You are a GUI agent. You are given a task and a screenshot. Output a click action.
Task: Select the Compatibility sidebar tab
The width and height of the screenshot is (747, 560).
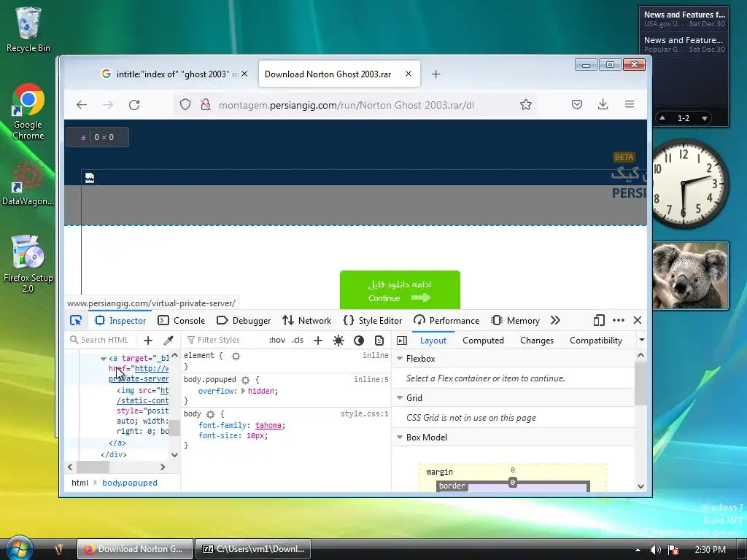pyautogui.click(x=596, y=341)
